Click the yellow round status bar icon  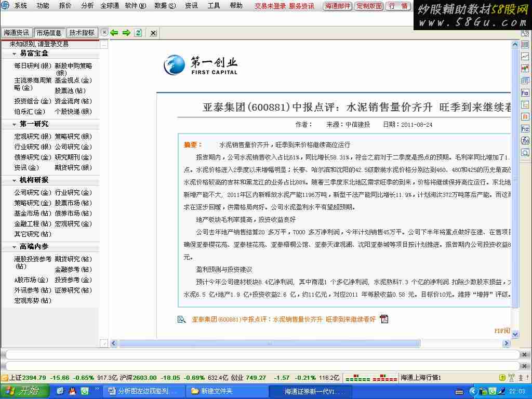click(502, 378)
